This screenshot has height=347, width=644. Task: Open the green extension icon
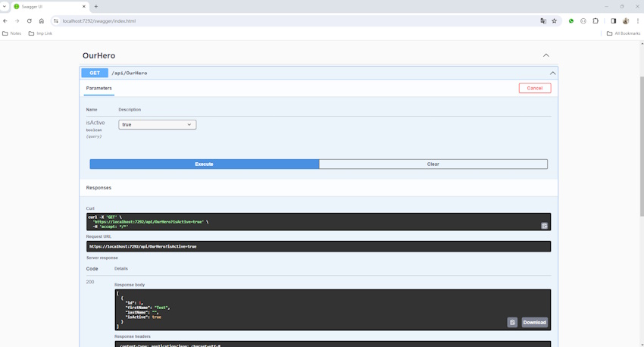[571, 21]
